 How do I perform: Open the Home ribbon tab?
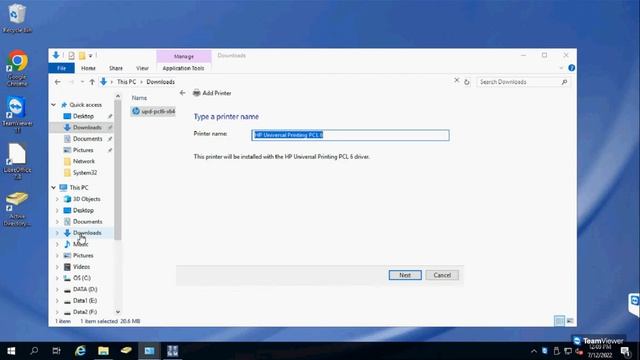click(x=88, y=68)
